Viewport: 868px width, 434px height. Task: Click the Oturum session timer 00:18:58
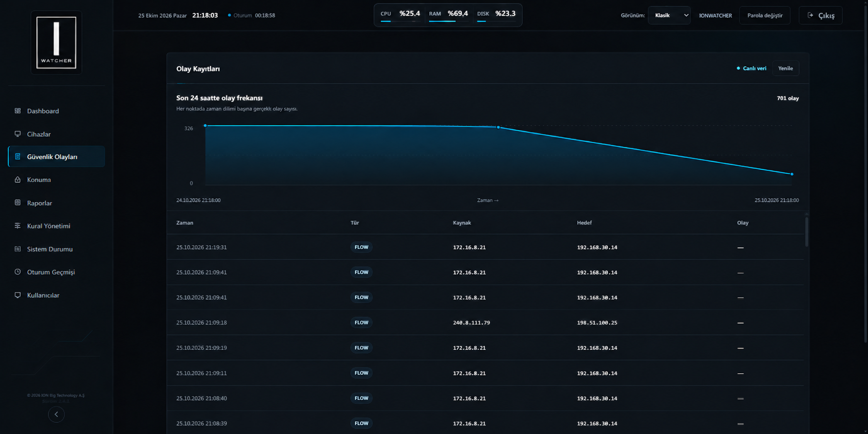tap(265, 16)
